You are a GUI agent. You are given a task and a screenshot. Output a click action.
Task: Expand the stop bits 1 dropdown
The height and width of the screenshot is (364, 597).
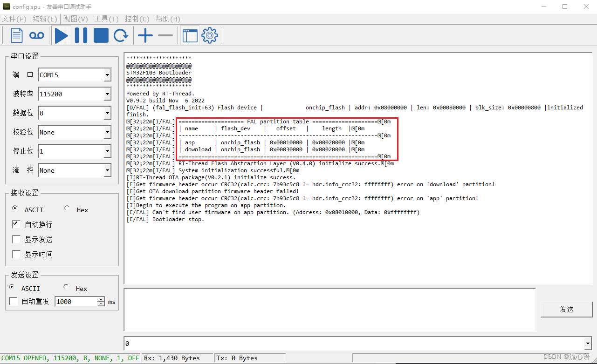click(107, 151)
